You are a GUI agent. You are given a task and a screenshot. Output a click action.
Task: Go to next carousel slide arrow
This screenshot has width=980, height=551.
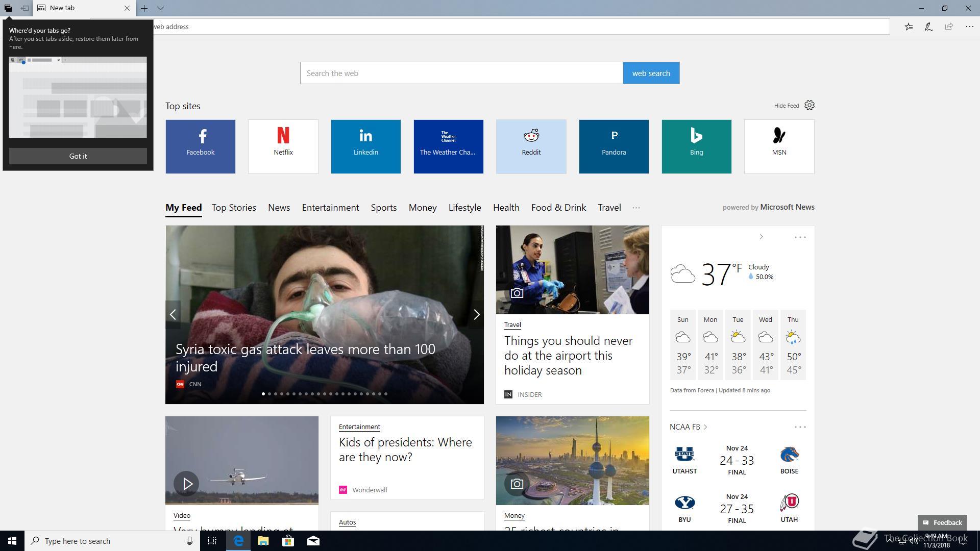pos(476,314)
